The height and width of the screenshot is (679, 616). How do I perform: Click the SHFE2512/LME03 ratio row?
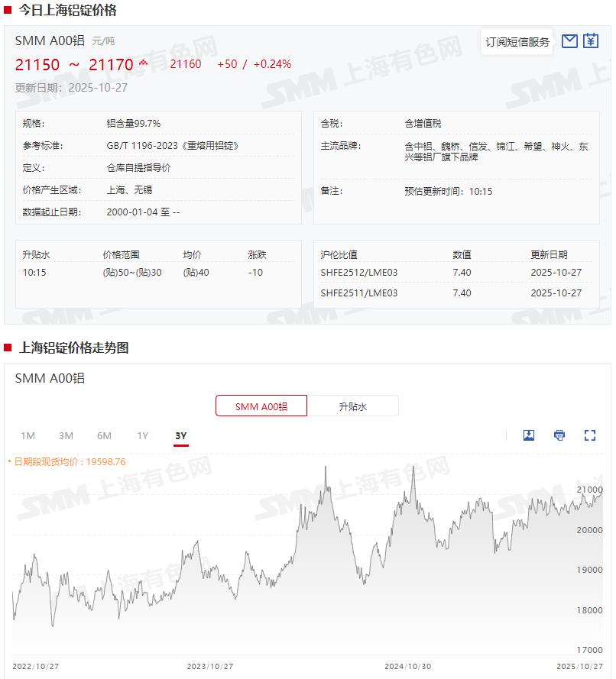(456, 273)
